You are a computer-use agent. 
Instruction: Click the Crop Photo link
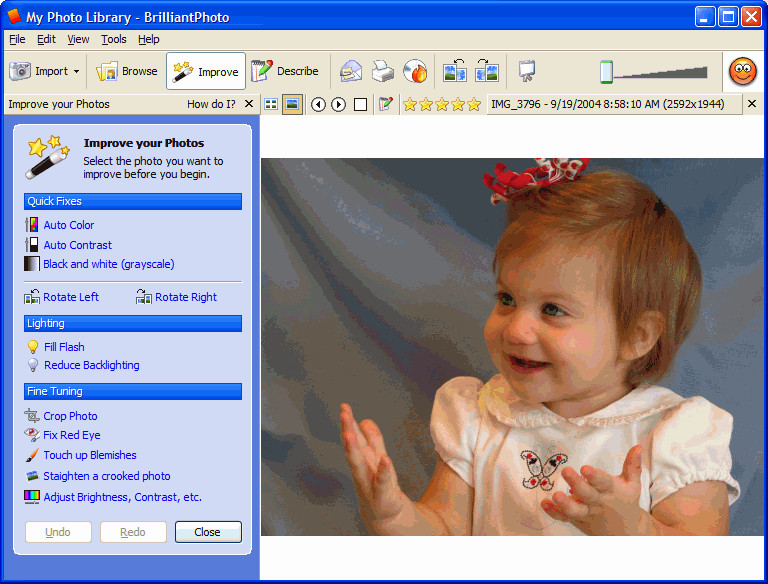click(70, 416)
